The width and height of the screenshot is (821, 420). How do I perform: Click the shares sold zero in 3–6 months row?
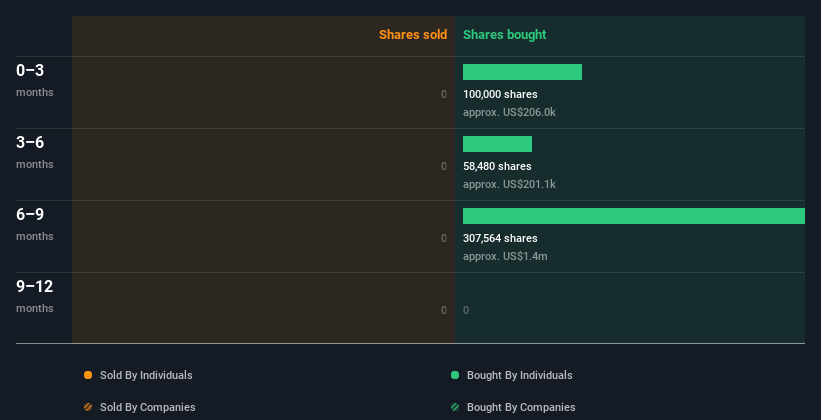point(444,166)
